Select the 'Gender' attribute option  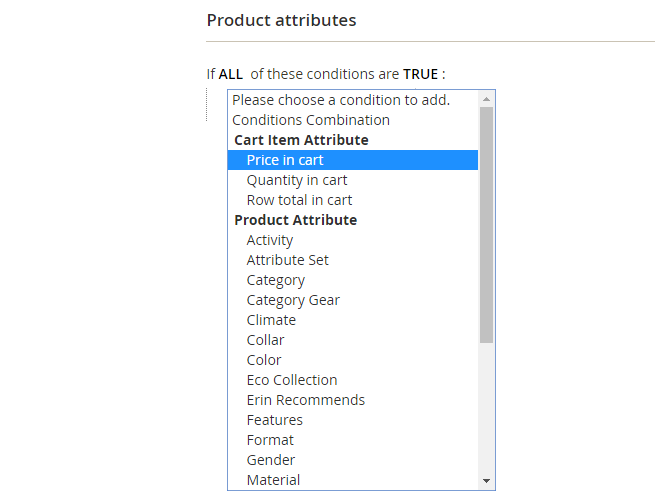click(x=271, y=460)
